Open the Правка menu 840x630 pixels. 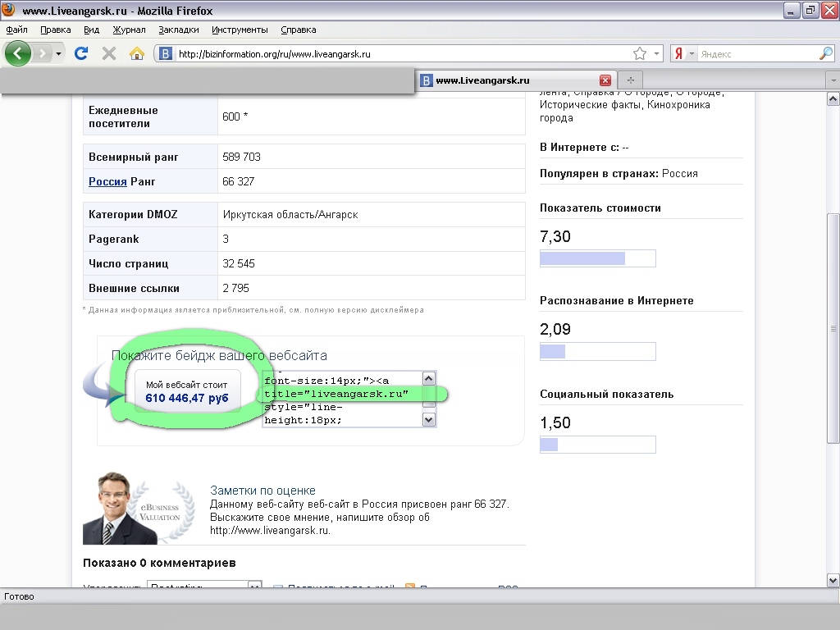pos(56,30)
